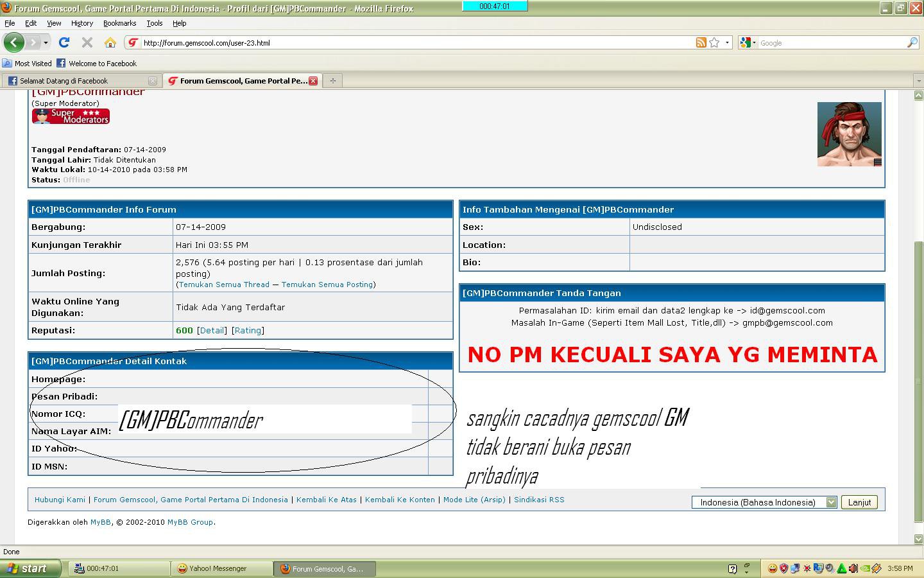Viewport: 924px width, 578px height.
Task: Switch to Yahoo! Messenger taskbar button
Action: [221, 568]
